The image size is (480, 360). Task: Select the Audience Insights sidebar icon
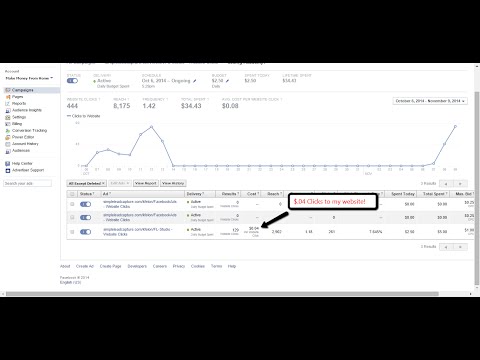tap(8, 110)
